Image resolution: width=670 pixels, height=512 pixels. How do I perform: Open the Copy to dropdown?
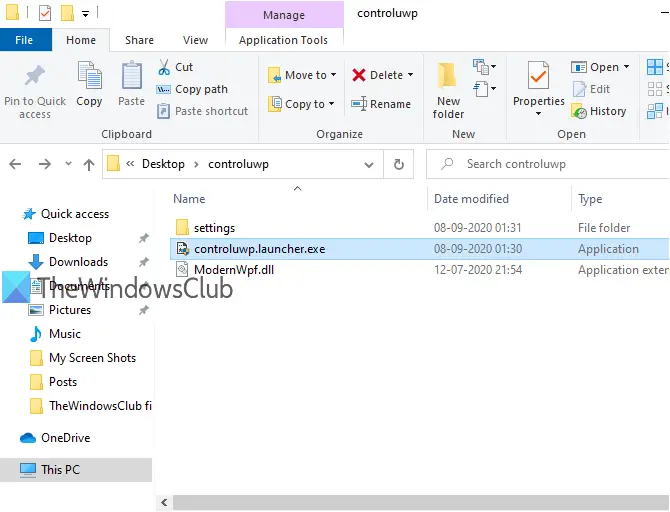[x=301, y=104]
